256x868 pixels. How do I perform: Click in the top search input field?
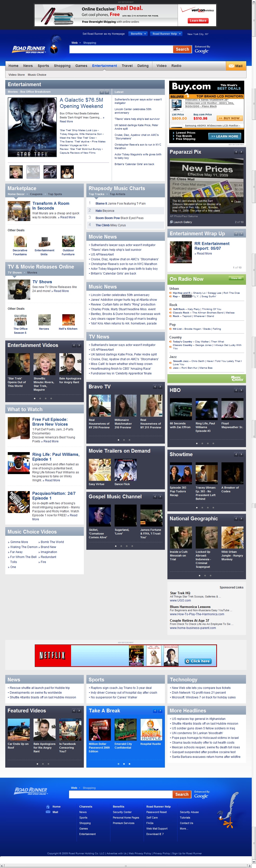click(x=121, y=49)
